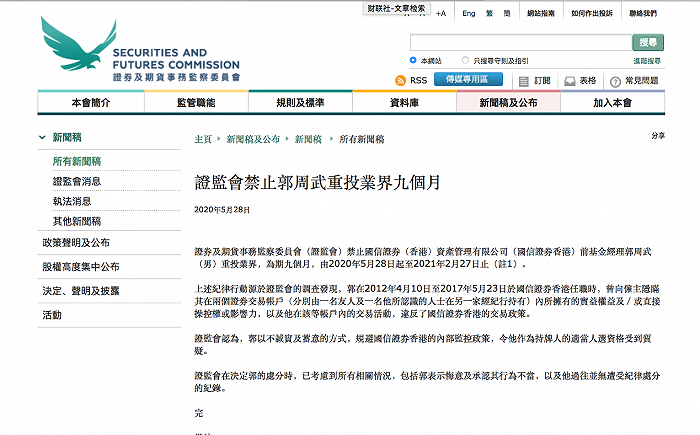Expand 決定、聲明及披露 sidebar item
The image size is (700, 435).
pyautogui.click(x=80, y=291)
